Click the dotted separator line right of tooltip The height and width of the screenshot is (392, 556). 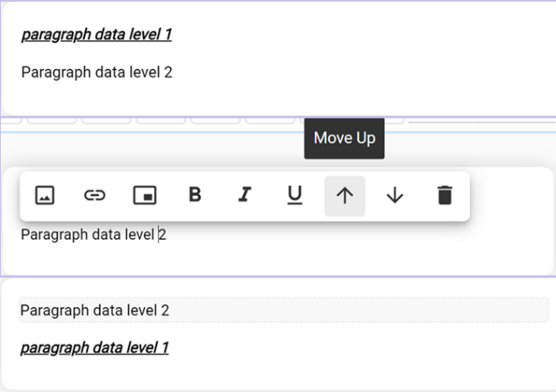pos(479,124)
